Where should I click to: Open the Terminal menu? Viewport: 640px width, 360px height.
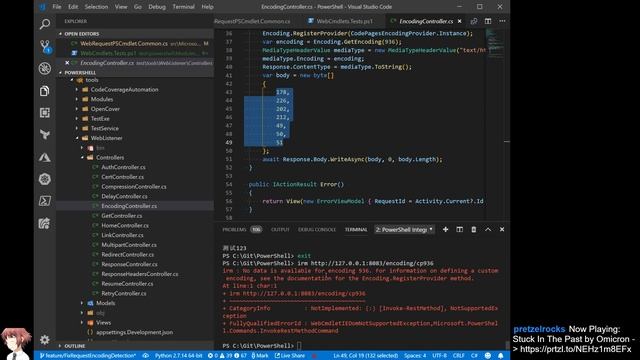coord(183,7)
